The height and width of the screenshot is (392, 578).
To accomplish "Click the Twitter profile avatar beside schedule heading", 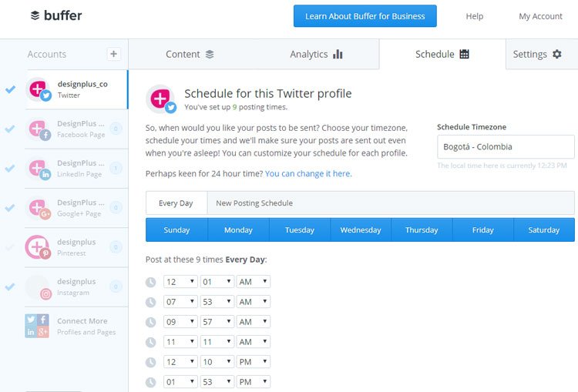I will [161, 99].
